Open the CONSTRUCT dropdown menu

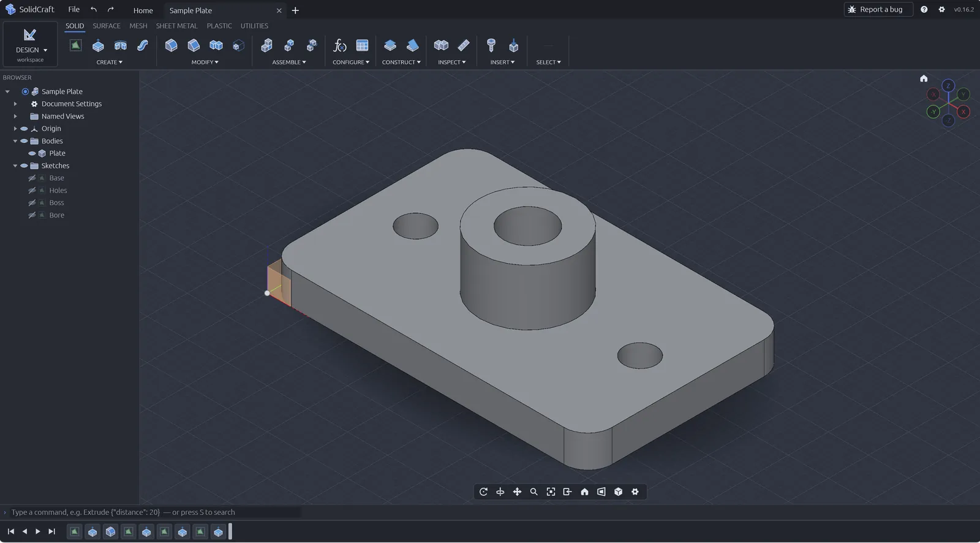point(401,62)
